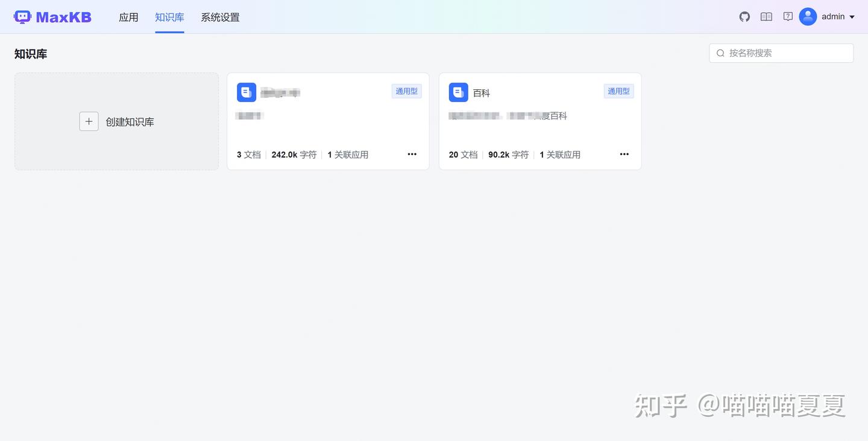The width and height of the screenshot is (868, 441).
Task: Click 1 关联应用 on the 百科 card
Action: pyautogui.click(x=560, y=154)
